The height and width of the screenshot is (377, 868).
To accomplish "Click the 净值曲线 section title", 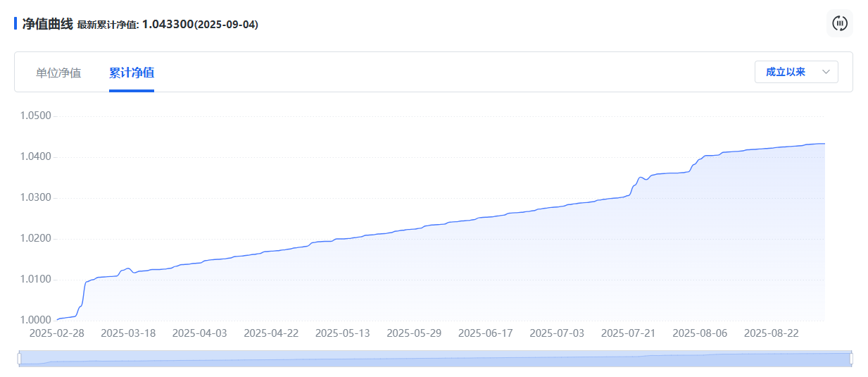I will tap(47, 24).
